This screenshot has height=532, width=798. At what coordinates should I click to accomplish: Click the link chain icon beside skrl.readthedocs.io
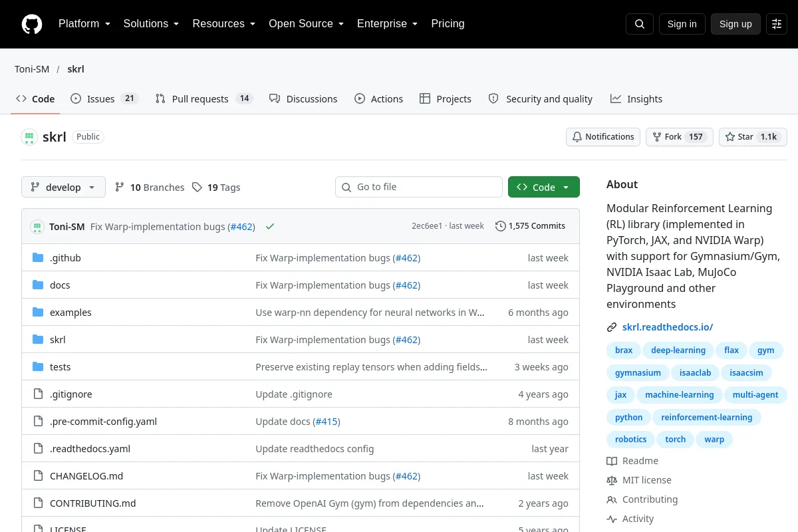pyautogui.click(x=612, y=327)
